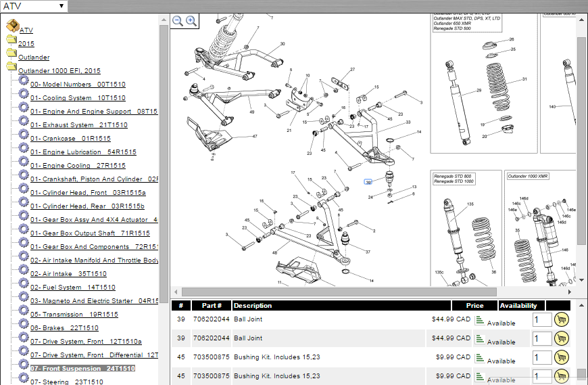Add first Bushing Kit row to cart
Image resolution: width=588 pixels, height=385 pixels.
[x=562, y=357]
